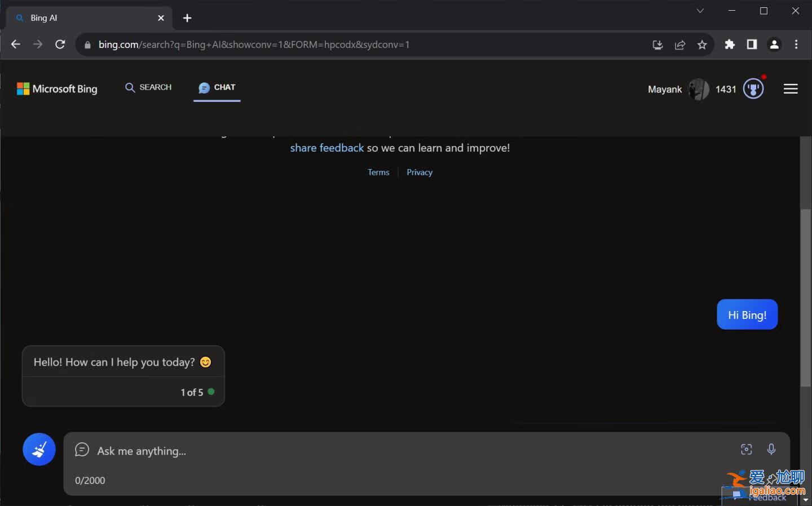Select the CHAT tab
The width and height of the screenshot is (812, 506).
[x=217, y=87]
